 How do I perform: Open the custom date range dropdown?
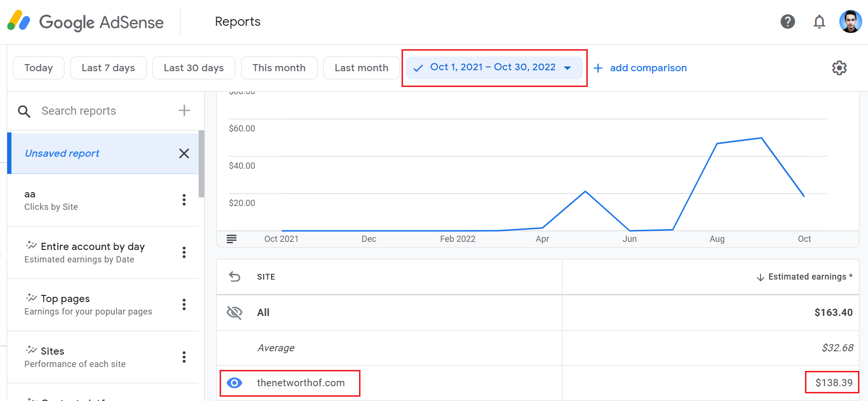(494, 68)
